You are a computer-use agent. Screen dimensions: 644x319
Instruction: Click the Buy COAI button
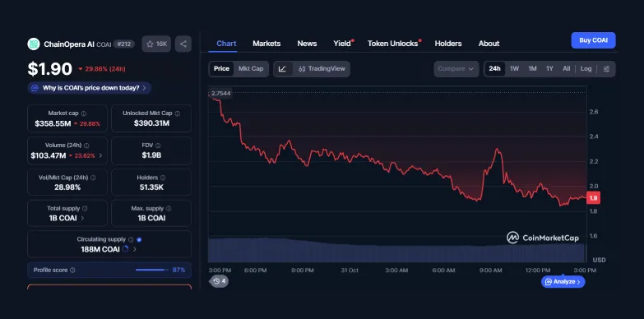click(593, 40)
